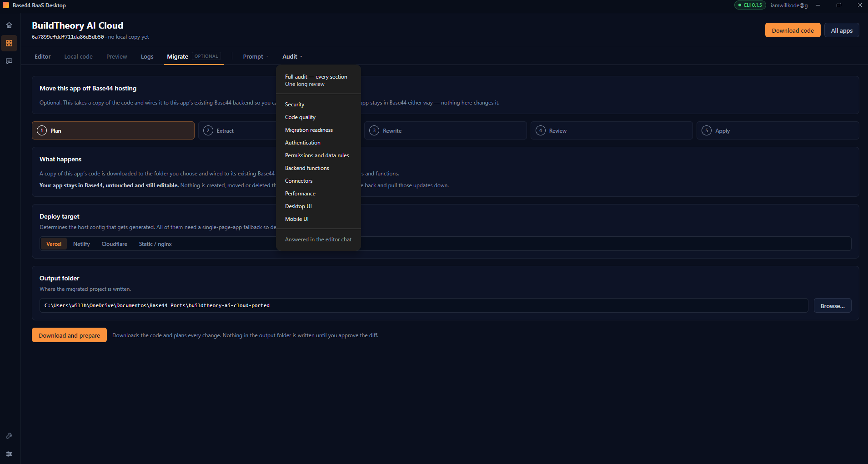The width and height of the screenshot is (868, 464).
Task: Choose Code quality audit
Action: 318,117
